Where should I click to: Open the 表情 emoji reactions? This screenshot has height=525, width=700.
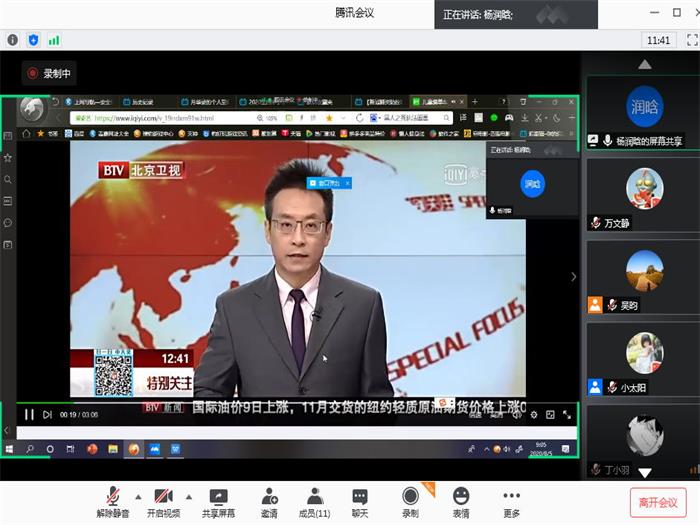(461, 502)
